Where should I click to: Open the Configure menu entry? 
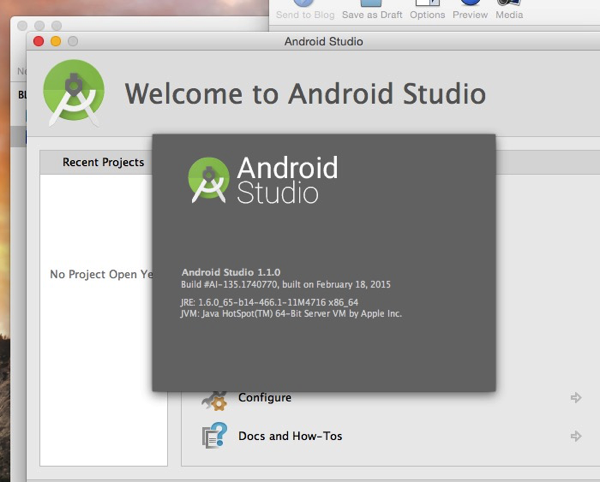pyautogui.click(x=265, y=398)
